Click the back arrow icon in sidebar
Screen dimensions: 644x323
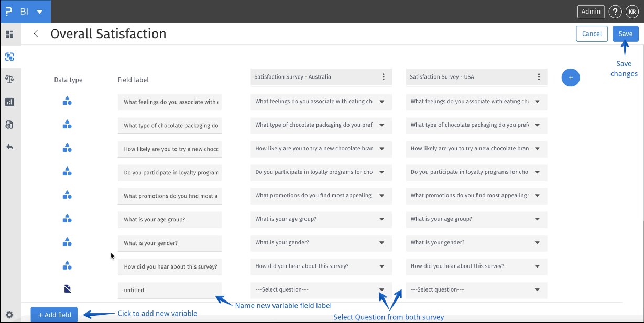9,147
